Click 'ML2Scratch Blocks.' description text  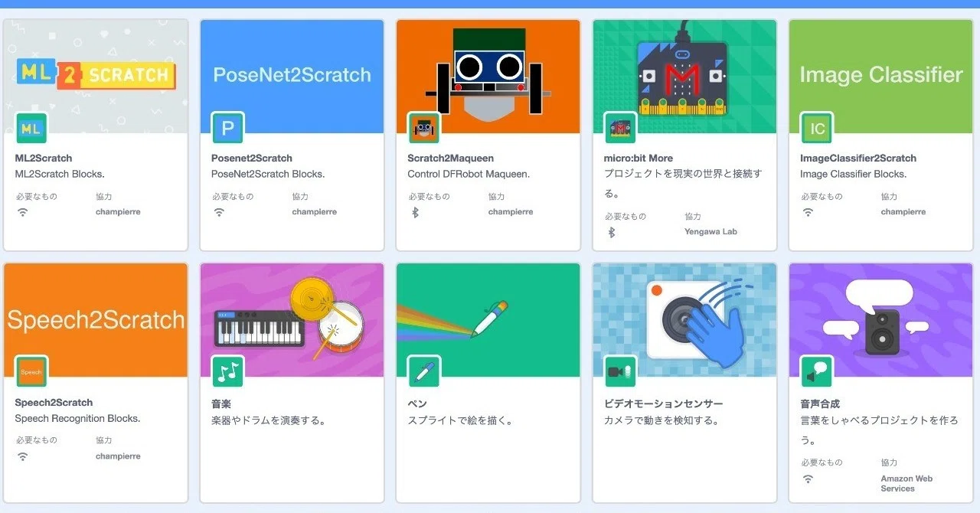60,175
